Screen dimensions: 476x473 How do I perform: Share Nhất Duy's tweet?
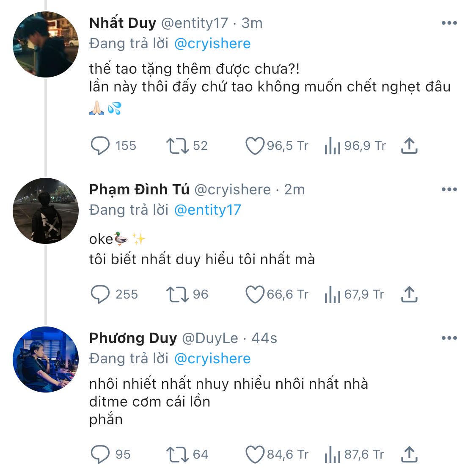click(x=409, y=146)
